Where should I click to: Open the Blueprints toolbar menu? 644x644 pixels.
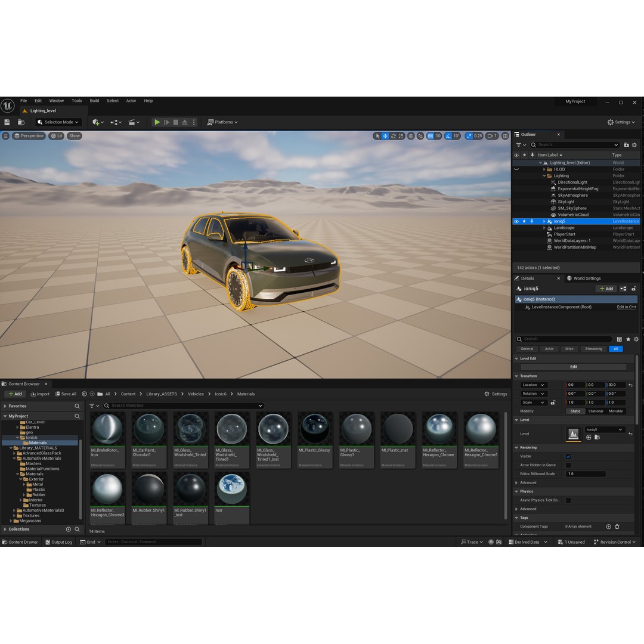pos(116,122)
